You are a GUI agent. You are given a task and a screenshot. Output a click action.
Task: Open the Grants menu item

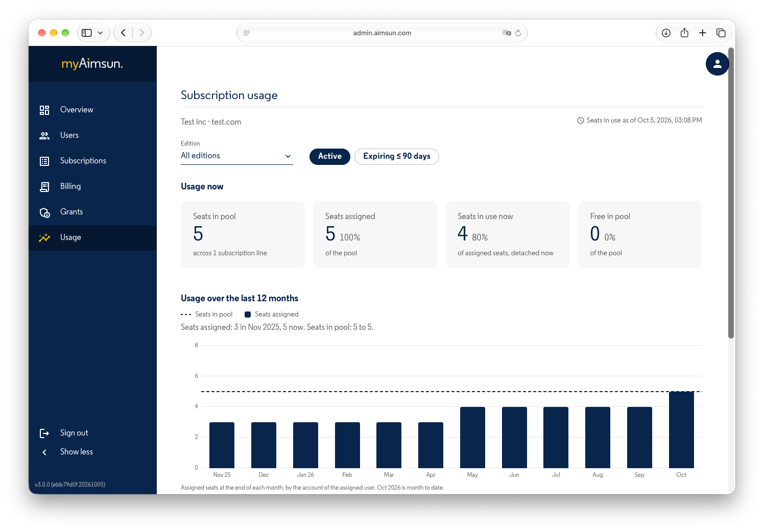tap(92, 212)
